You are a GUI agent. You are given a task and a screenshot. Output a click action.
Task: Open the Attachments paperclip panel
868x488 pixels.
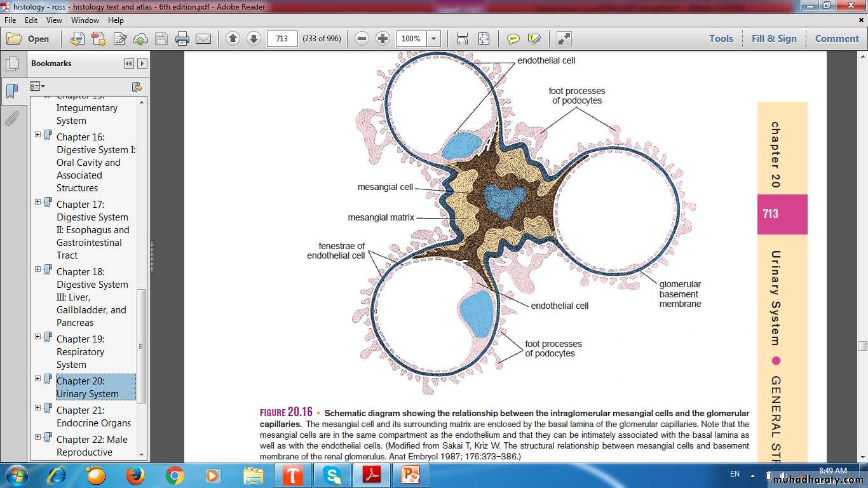pos(11,119)
